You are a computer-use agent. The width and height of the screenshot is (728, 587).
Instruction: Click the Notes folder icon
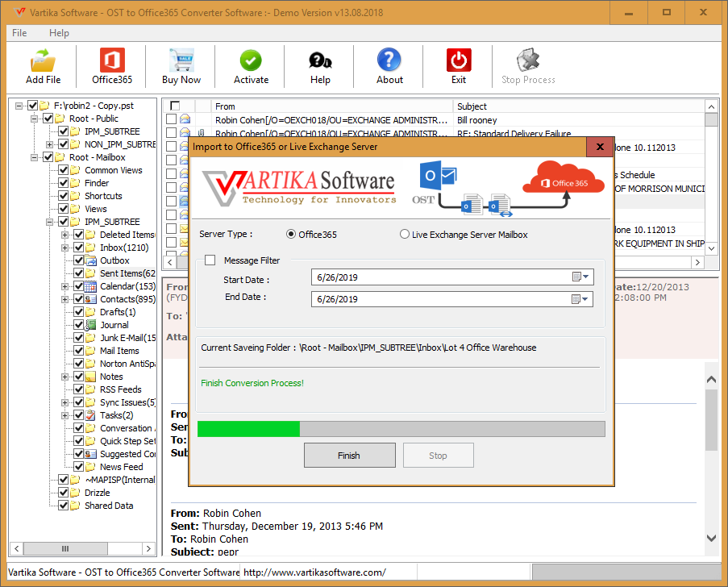[x=91, y=377]
